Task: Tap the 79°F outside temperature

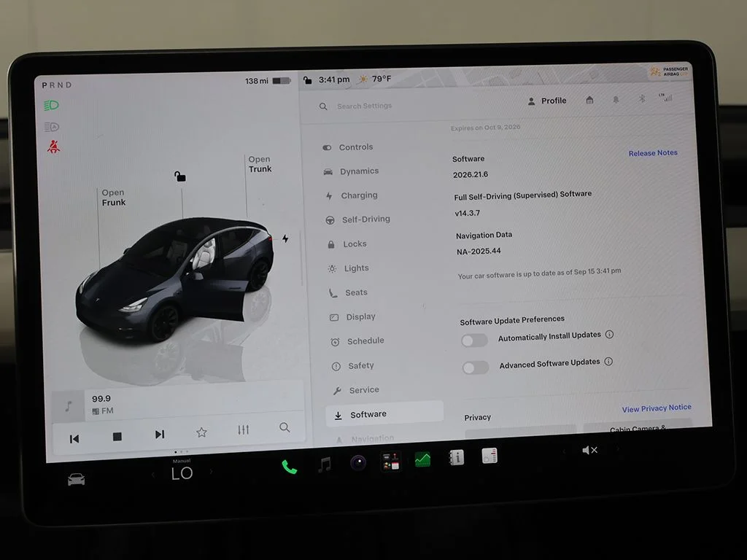Action: pos(382,79)
